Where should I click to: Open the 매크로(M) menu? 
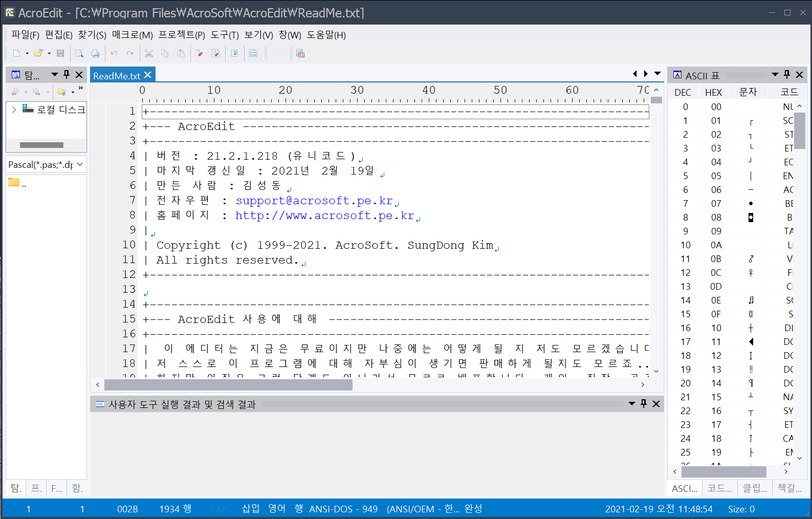pos(133,35)
